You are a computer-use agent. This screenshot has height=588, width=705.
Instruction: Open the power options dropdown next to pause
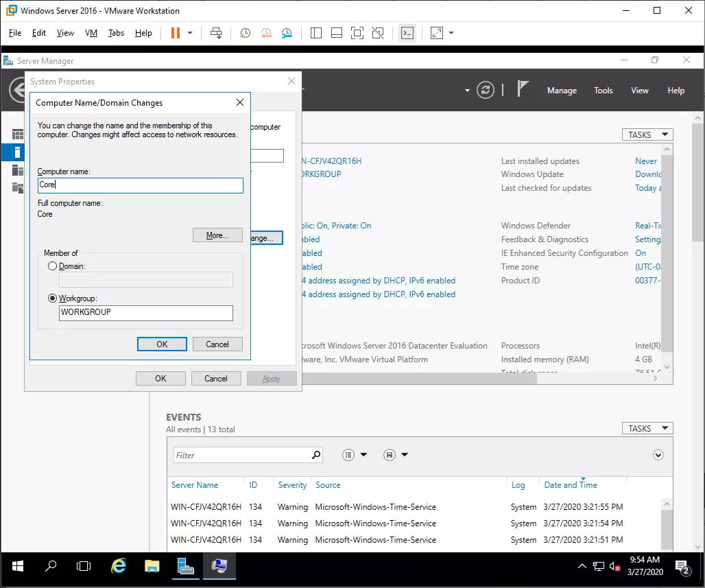pyautogui.click(x=190, y=33)
